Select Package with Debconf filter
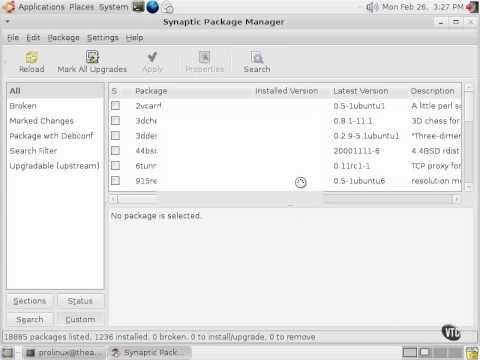Viewport: 480px width, 360px height. pyautogui.click(x=55, y=136)
